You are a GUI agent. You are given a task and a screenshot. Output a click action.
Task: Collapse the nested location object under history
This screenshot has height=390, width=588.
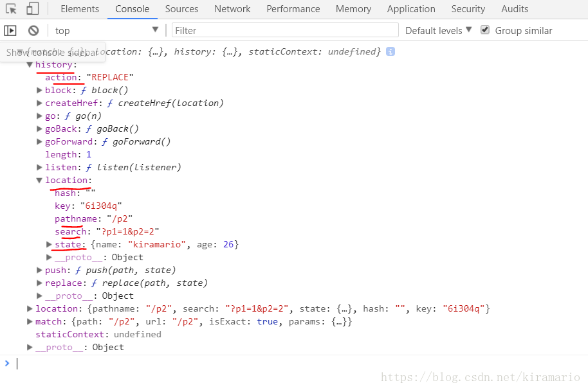(x=39, y=180)
